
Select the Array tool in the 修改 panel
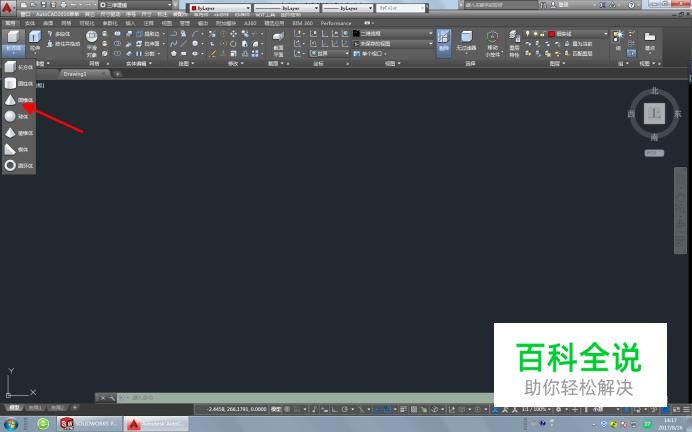[x=255, y=53]
